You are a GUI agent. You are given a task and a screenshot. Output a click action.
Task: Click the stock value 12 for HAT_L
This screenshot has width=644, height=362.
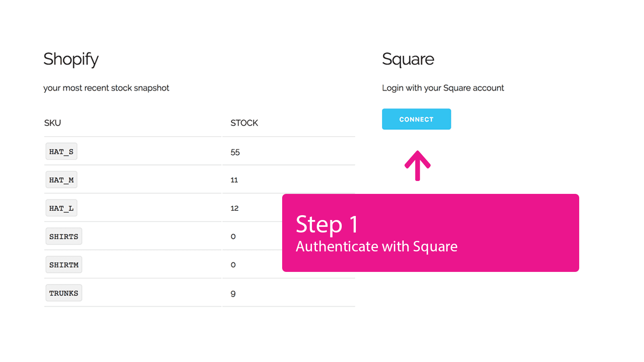pos(234,208)
